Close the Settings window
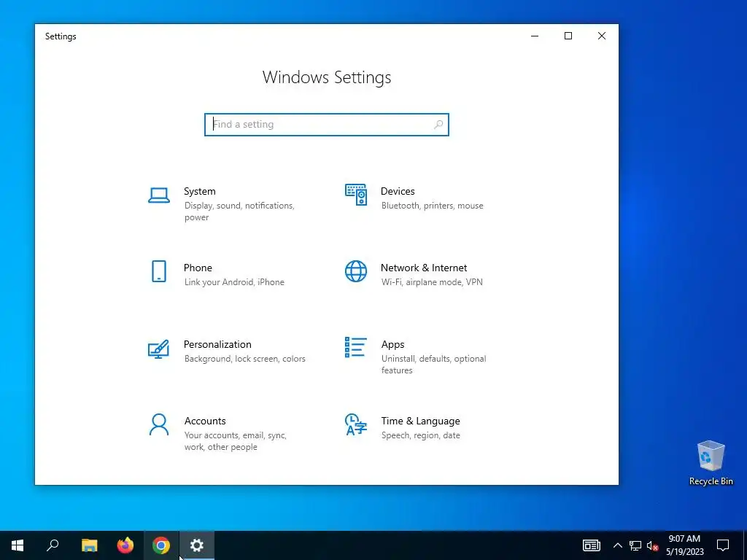 tap(602, 36)
